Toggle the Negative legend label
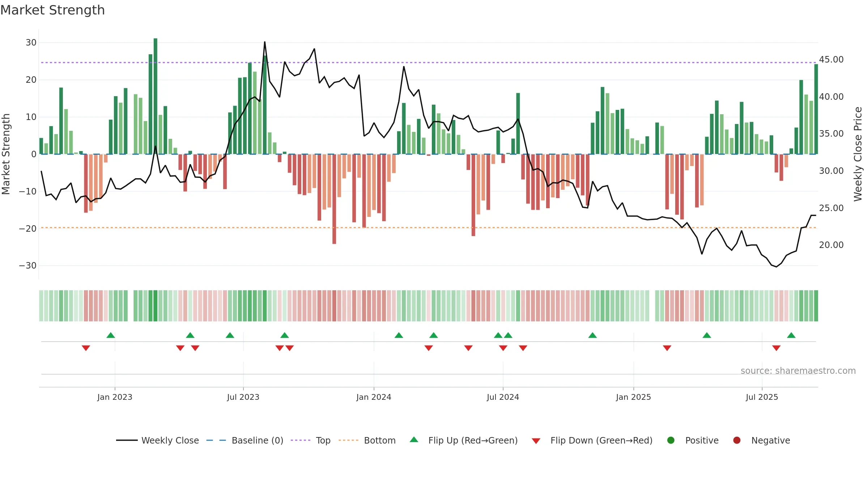Screen dimensions: 868x488 tap(771, 440)
